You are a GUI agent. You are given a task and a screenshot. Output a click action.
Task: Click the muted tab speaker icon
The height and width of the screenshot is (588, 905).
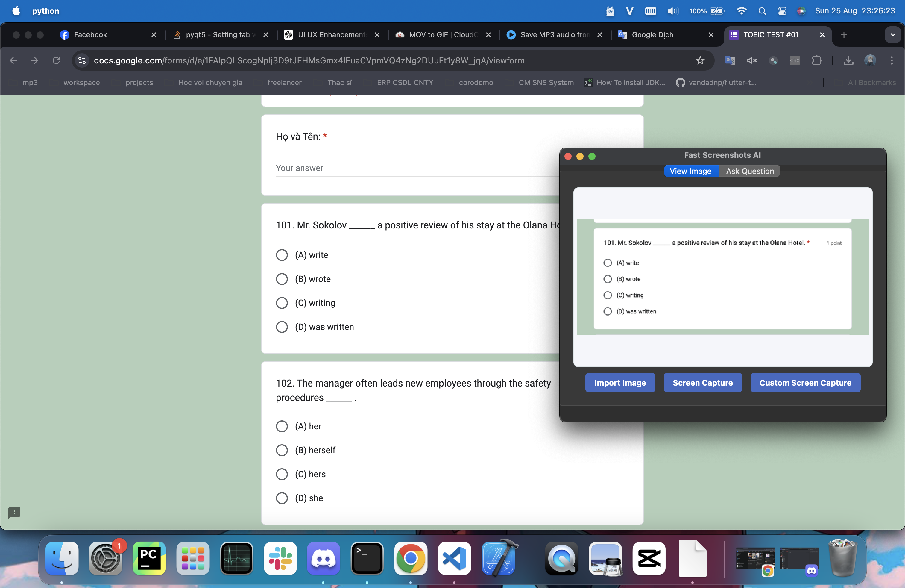pyautogui.click(x=751, y=60)
